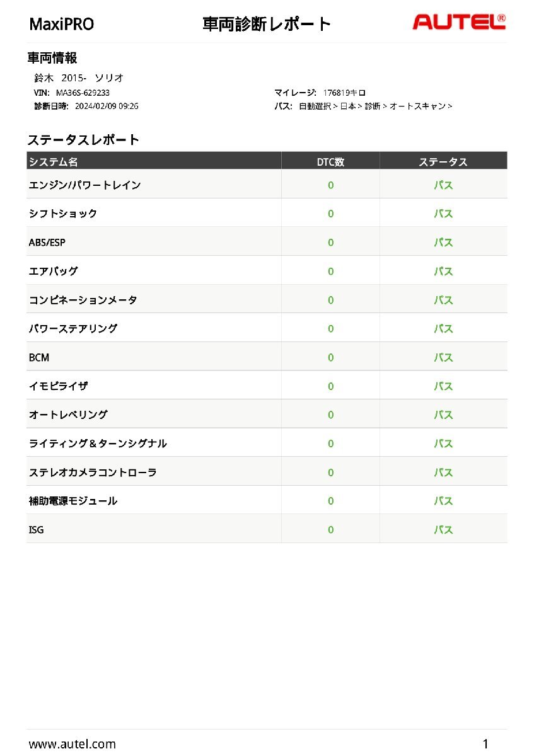The image size is (534, 756).
Task: Click the www.autel.com footer link
Action: [x=73, y=744]
